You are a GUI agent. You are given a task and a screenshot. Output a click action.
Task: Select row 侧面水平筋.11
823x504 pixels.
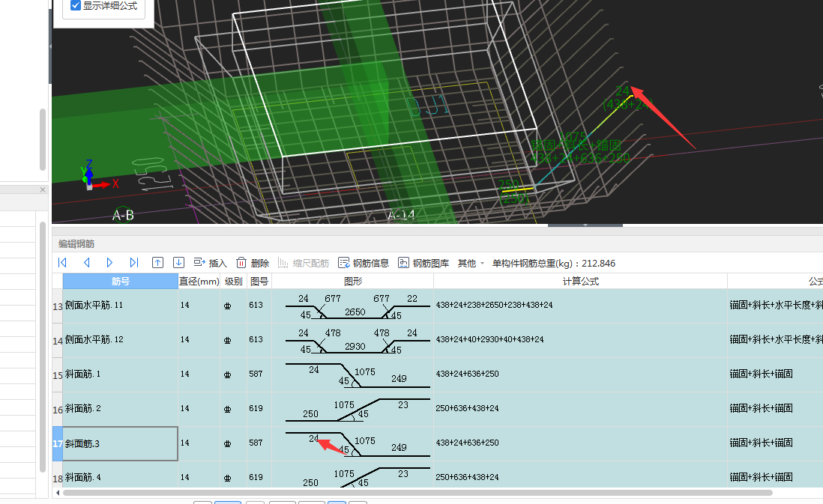120,306
